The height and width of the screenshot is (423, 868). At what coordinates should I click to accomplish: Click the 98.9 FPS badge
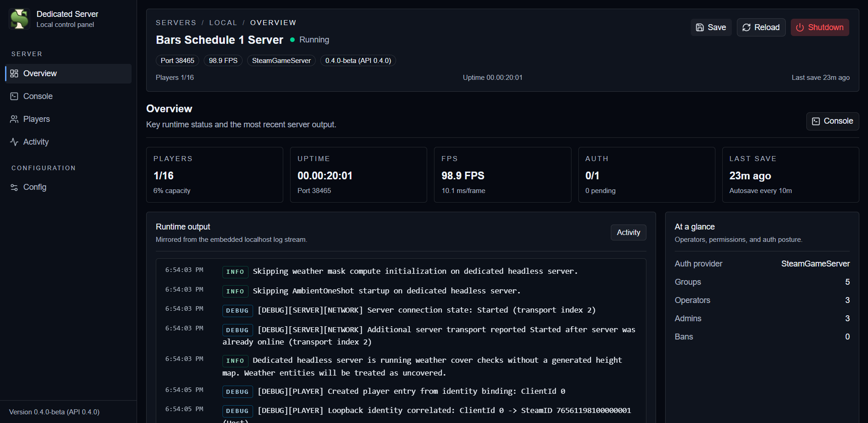[x=223, y=61]
